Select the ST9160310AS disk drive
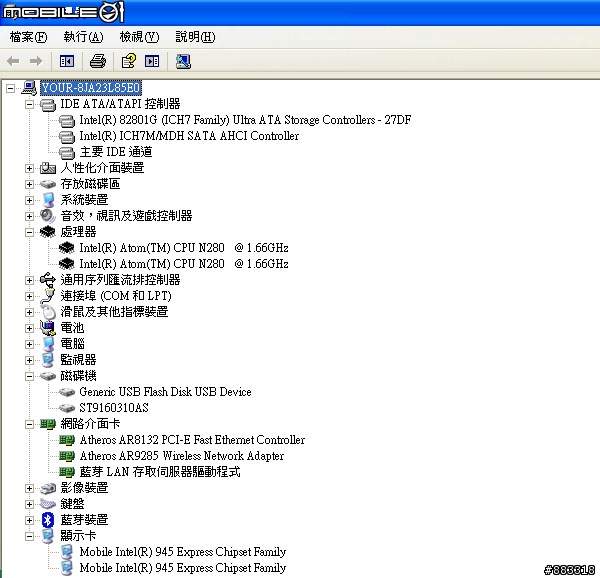This screenshot has height=578, width=600. [x=114, y=408]
